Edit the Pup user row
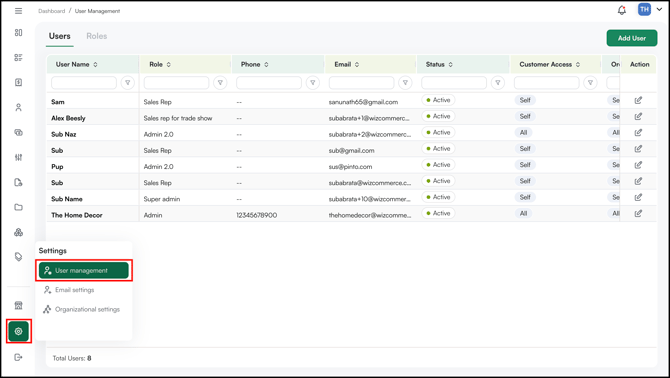This screenshot has width=670, height=378. click(638, 165)
